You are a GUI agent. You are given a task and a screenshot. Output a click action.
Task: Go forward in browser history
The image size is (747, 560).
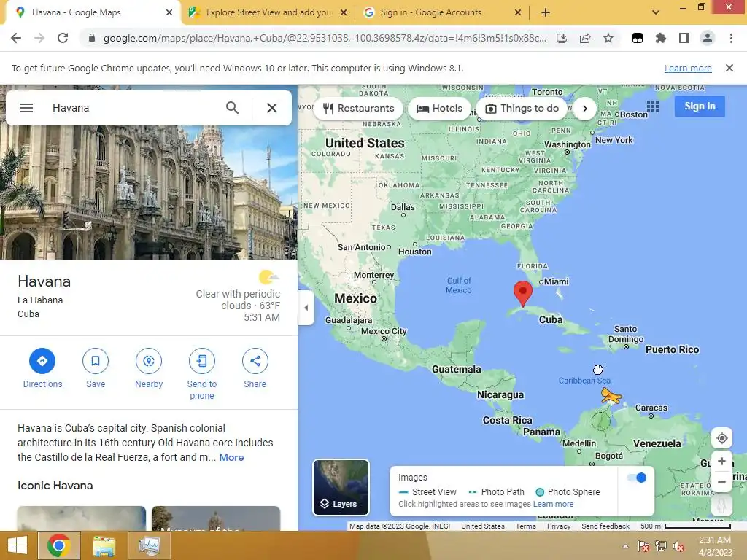pyautogui.click(x=39, y=38)
